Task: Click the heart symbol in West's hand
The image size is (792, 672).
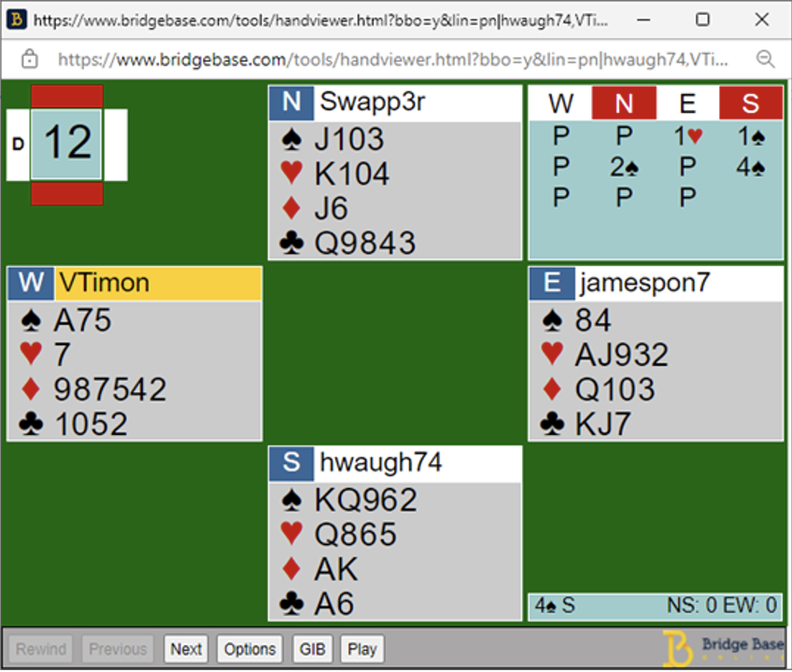Action: tap(31, 354)
